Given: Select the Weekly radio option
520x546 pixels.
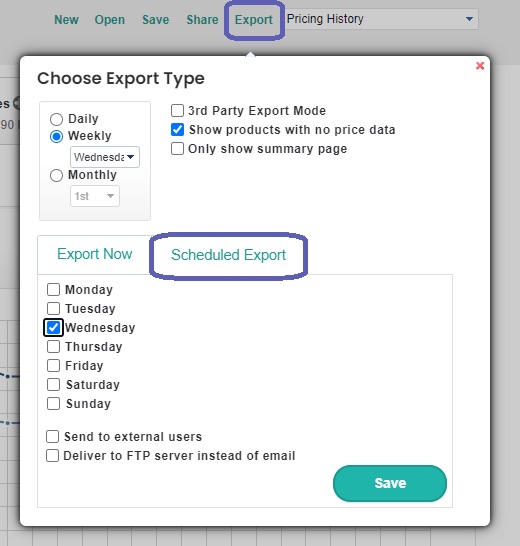Looking at the screenshot, I should click(56, 136).
